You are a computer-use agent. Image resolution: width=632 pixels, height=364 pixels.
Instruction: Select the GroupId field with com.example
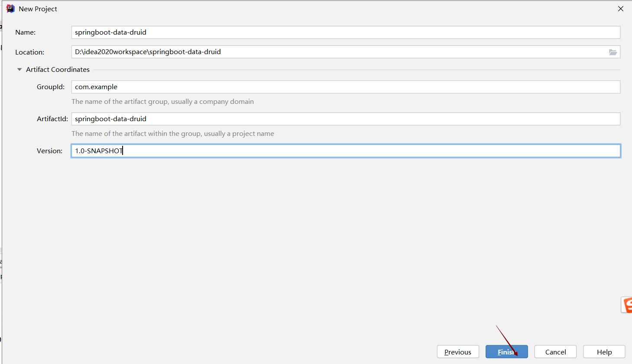click(346, 87)
